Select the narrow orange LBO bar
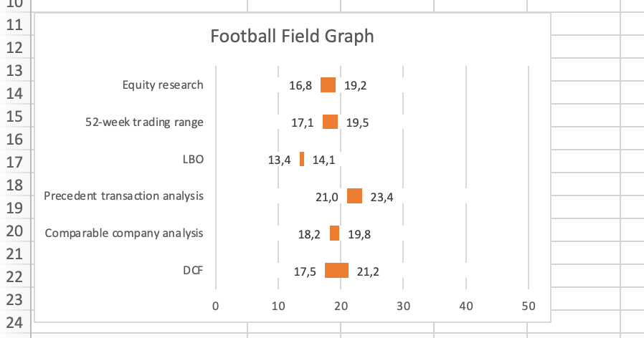The image size is (644, 338). pos(302,160)
